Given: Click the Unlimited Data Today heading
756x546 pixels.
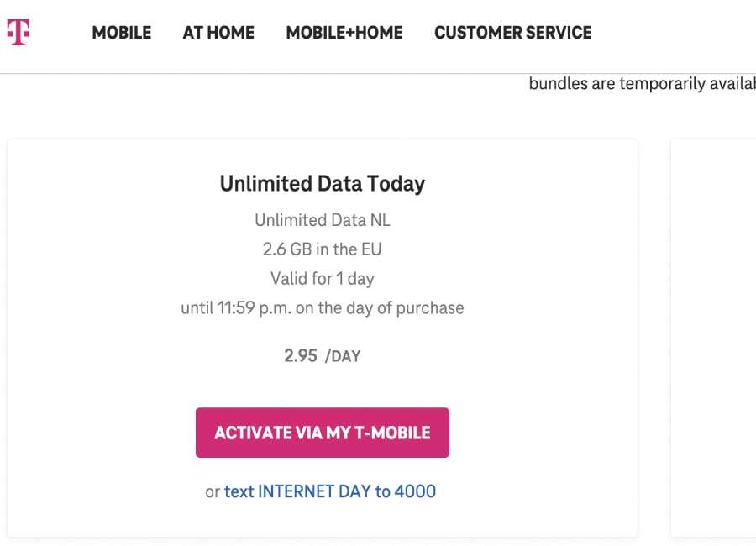Looking at the screenshot, I should pos(323,184).
